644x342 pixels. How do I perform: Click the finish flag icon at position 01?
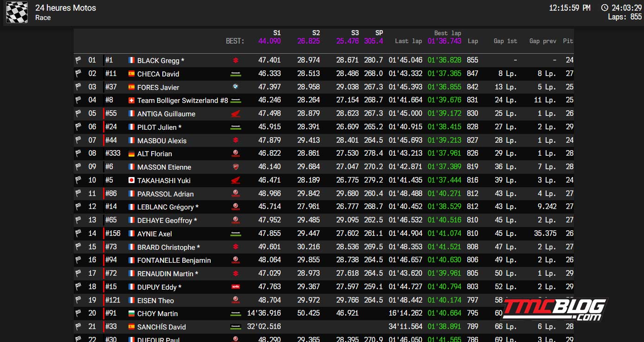(78, 60)
